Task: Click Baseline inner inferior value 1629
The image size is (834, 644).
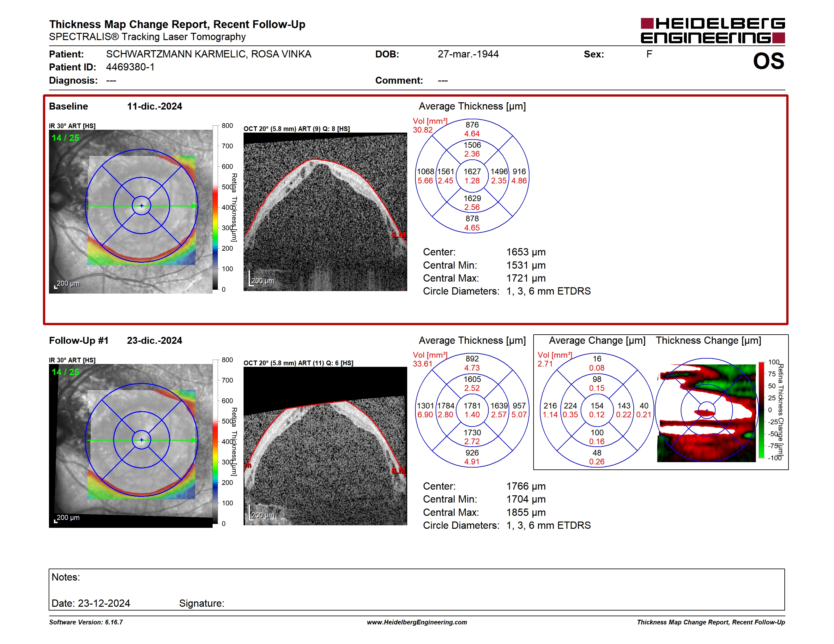Action: [472, 198]
